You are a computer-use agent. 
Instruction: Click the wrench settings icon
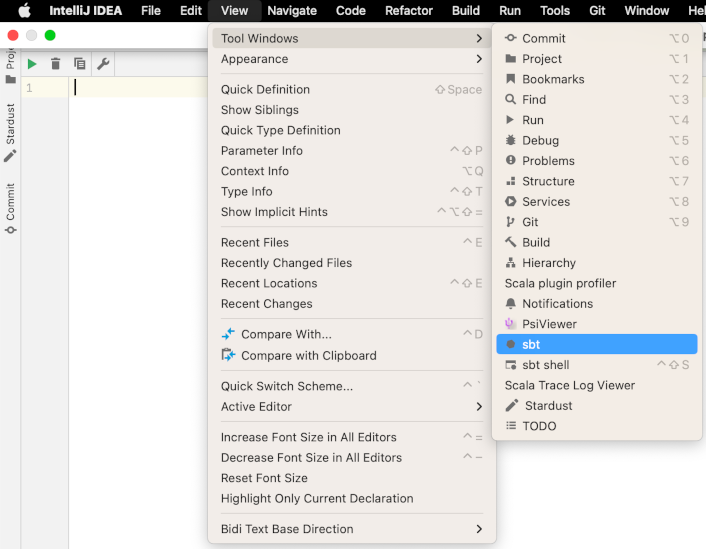pyautogui.click(x=103, y=64)
